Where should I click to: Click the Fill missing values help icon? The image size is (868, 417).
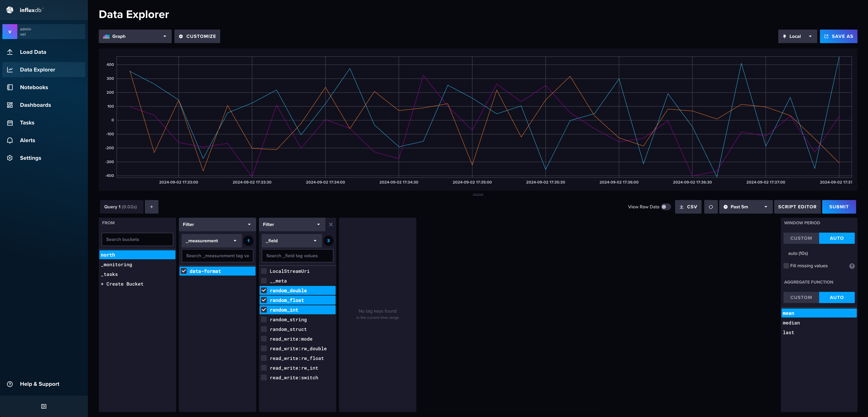[852, 266]
